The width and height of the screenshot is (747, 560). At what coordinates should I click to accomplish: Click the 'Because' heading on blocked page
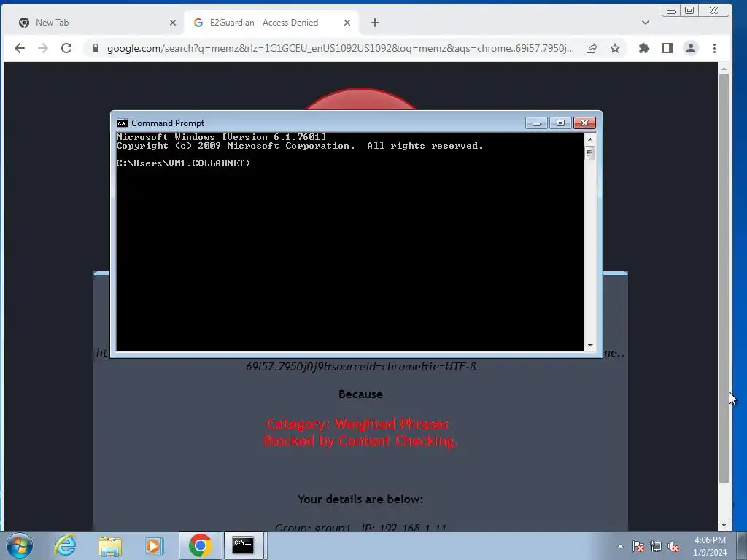coord(360,394)
